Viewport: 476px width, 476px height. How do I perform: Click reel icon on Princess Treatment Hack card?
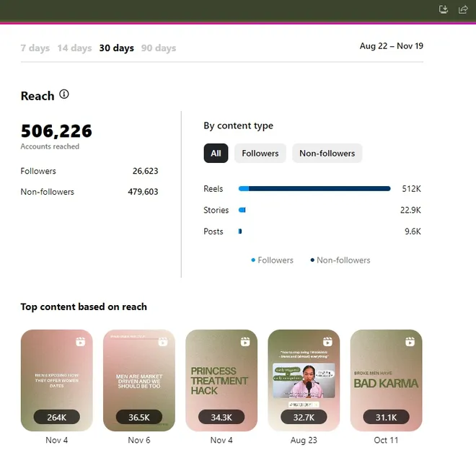coord(245,342)
